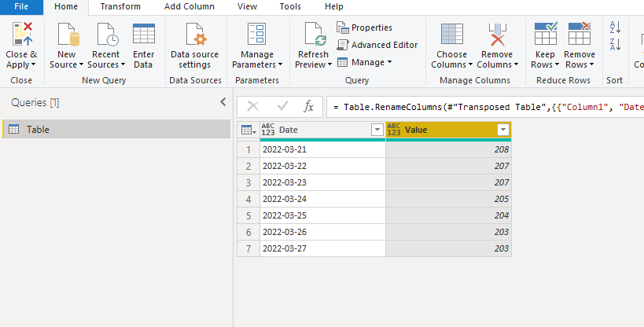Sort ascending with A-Z icon
644x327 pixels.
(x=615, y=27)
